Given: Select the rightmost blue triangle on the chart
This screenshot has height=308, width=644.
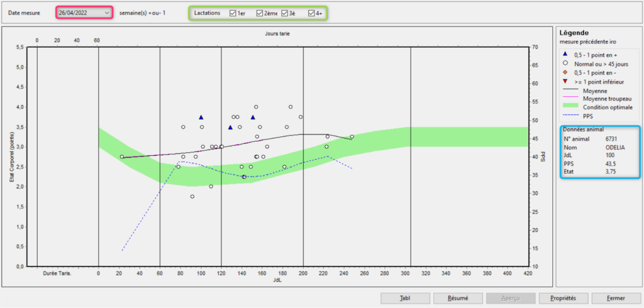Looking at the screenshot, I should tap(253, 117).
